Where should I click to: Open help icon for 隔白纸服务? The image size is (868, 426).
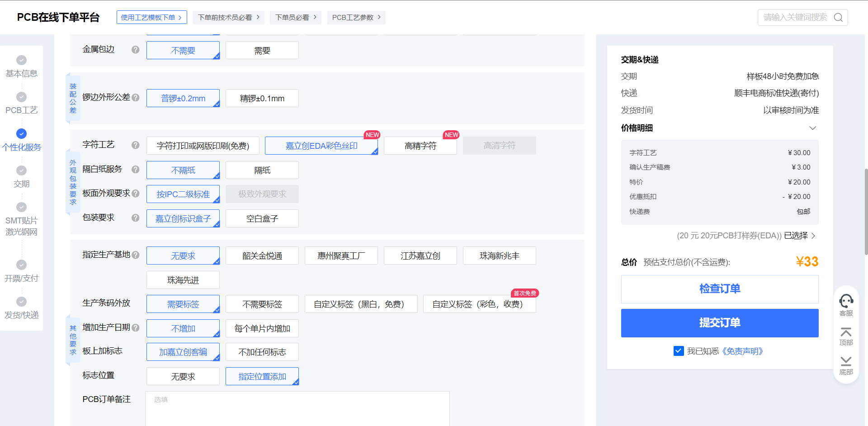[x=135, y=170]
